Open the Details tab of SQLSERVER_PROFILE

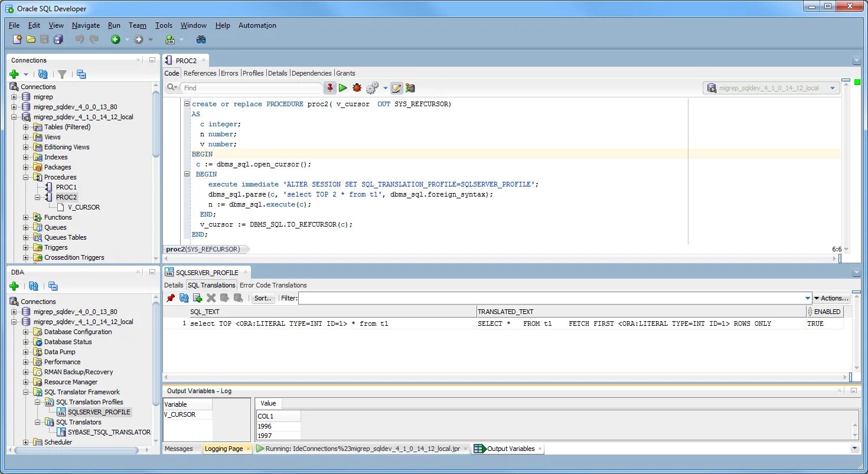[x=174, y=285]
